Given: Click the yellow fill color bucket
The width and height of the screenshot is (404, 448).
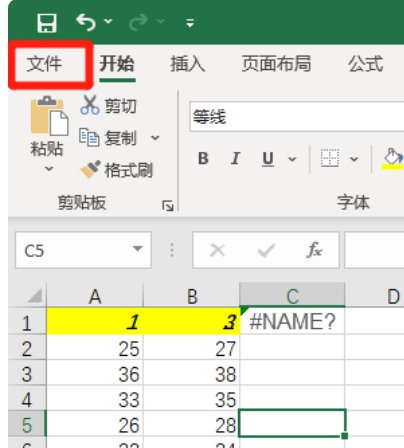Looking at the screenshot, I should tap(392, 159).
